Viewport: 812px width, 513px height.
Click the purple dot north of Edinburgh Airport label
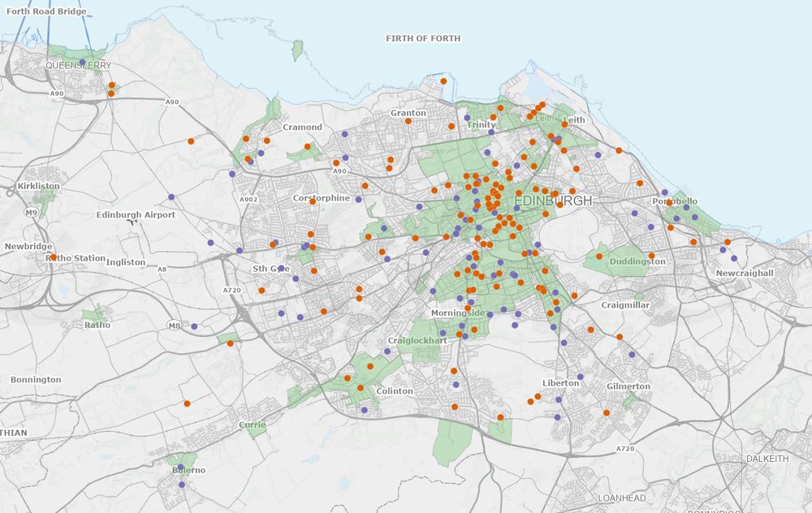coord(171,197)
